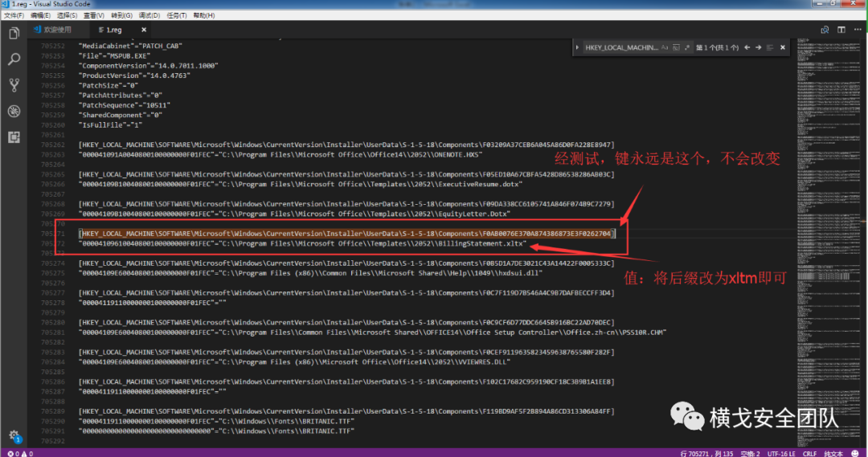Expand replace field in find widget
This screenshot has width=868, height=457.
tap(577, 47)
